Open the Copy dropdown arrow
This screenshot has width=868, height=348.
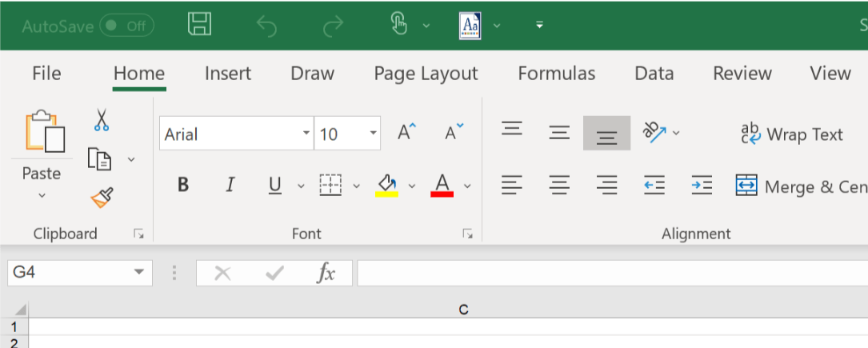131,159
